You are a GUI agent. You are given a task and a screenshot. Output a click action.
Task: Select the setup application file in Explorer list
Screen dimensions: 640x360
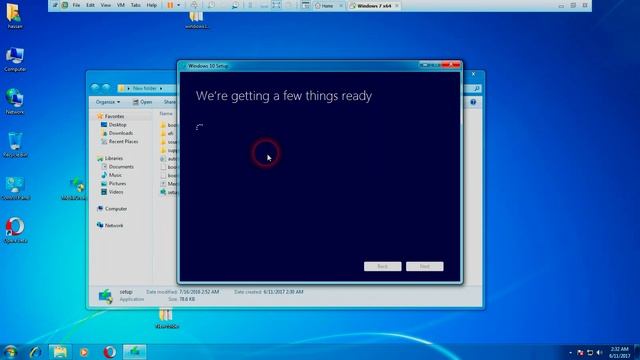169,192
